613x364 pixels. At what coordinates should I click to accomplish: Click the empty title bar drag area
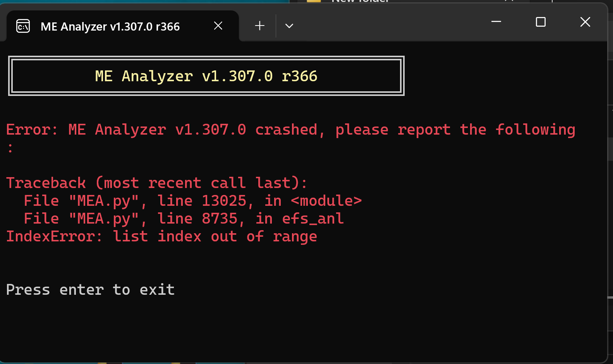(387, 23)
